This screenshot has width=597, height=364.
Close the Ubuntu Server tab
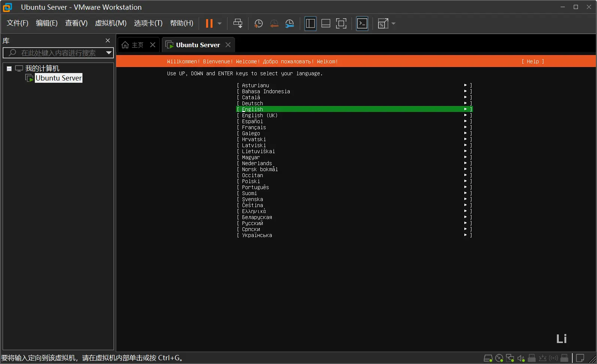click(228, 45)
